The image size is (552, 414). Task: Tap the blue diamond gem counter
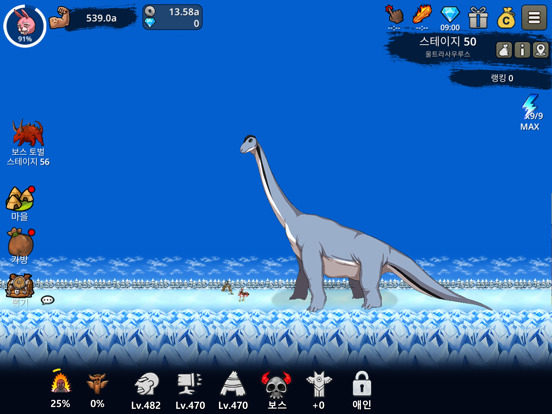[172, 23]
